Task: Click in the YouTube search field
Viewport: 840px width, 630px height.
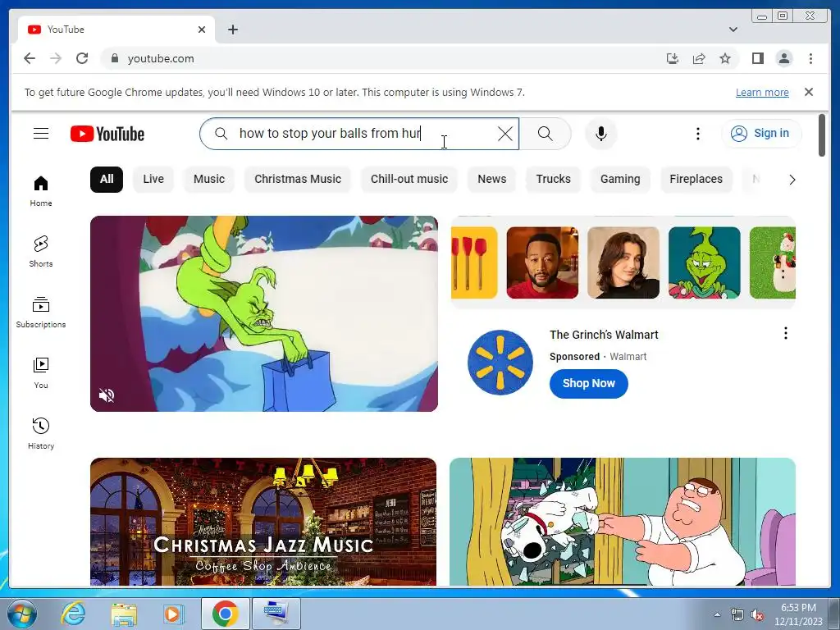Action: (359, 134)
